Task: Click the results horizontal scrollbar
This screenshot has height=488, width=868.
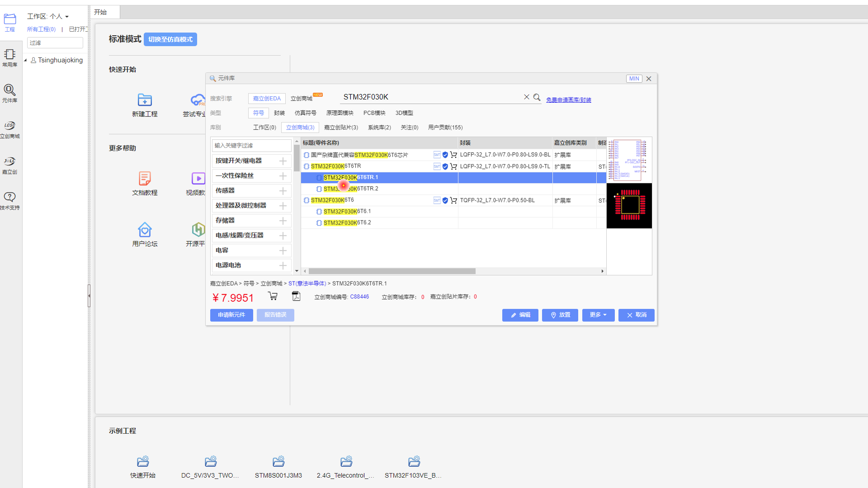Action: [x=392, y=271]
